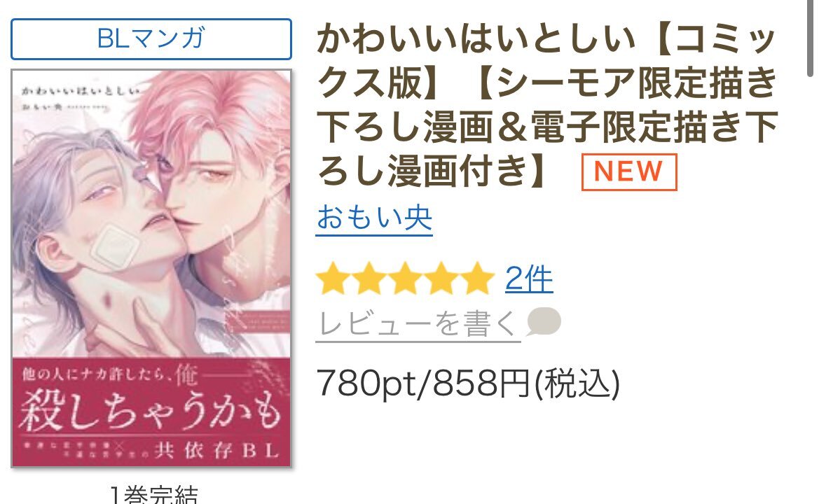Click the grey speech bubble icon

(543, 321)
